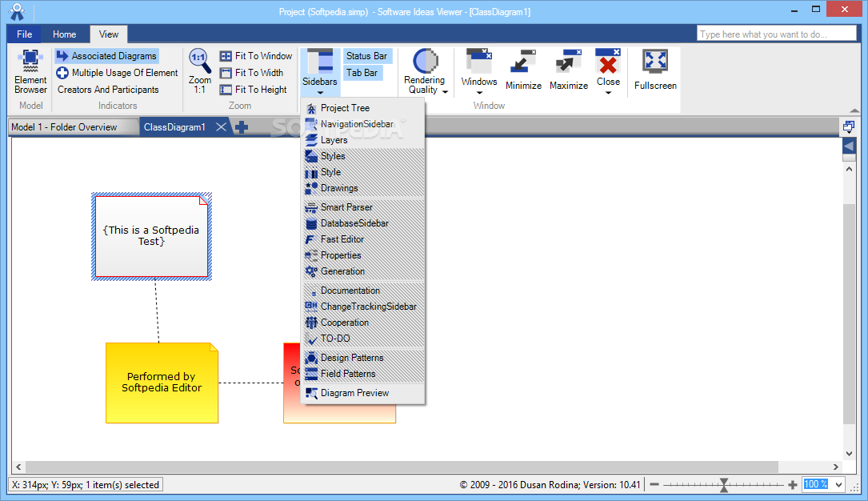Viewport: 868px width, 501px height.
Task: Click the Documentation sidebar entry
Action: [x=363, y=291]
